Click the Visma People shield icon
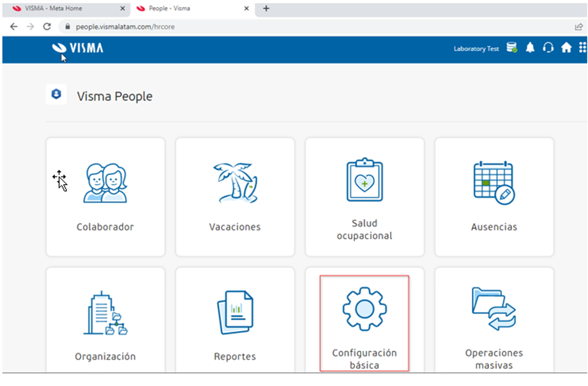This screenshot has height=386, width=588. (x=56, y=94)
